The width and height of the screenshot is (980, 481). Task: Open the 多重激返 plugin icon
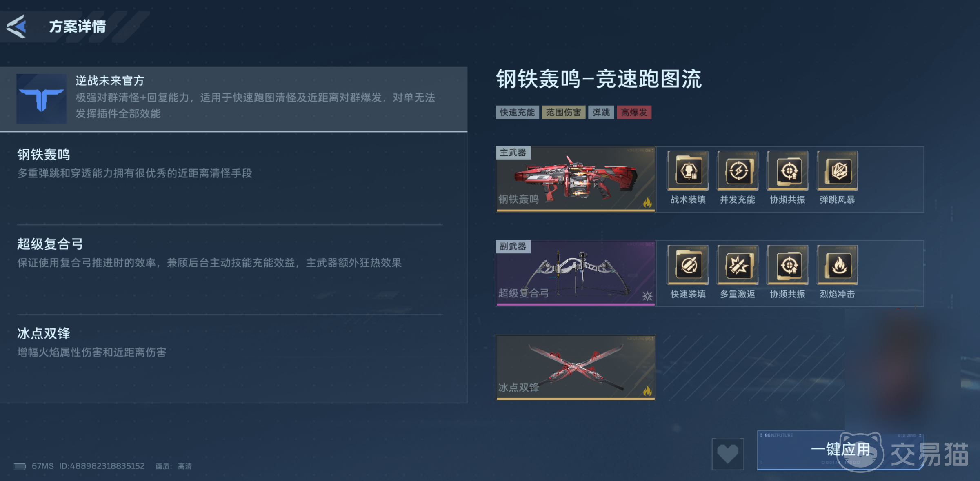point(738,265)
